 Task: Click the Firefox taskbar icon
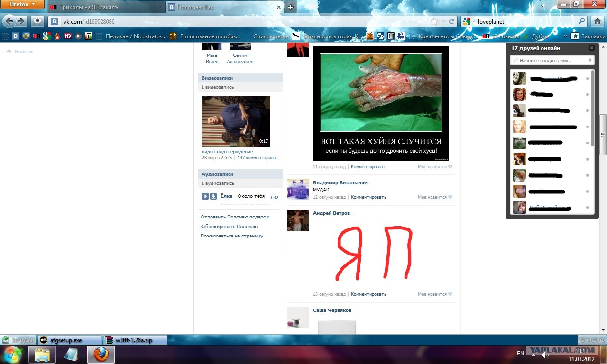[101, 354]
